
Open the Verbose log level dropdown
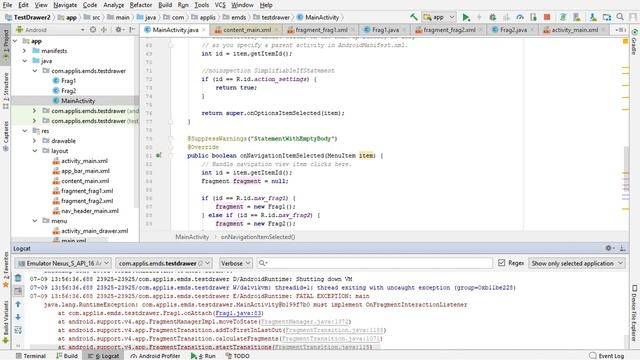pyautogui.click(x=236, y=263)
